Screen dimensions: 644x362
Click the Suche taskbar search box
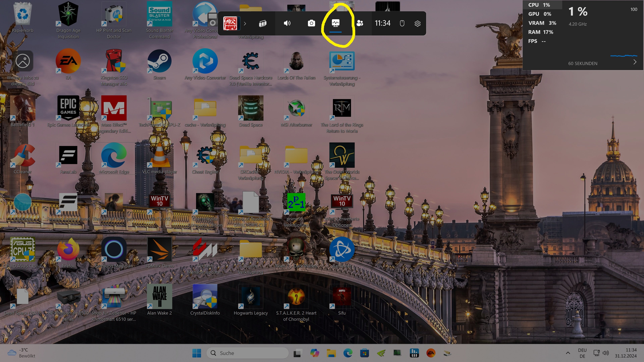[x=248, y=353]
